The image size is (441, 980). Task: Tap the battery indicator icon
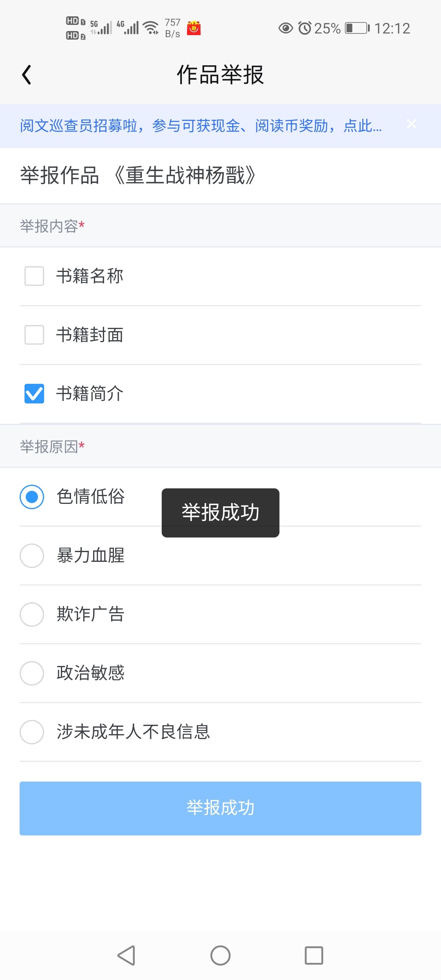pos(357,28)
